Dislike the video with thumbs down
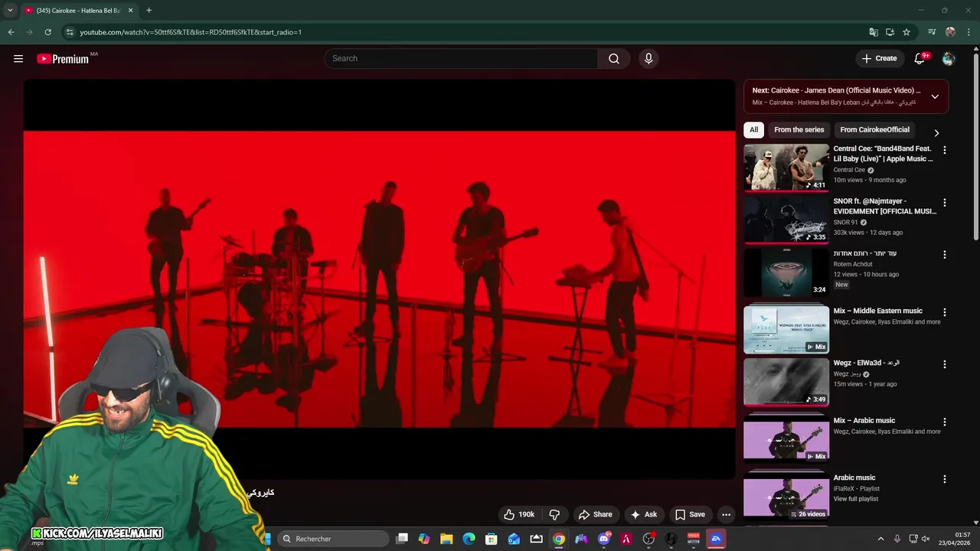Image resolution: width=980 pixels, height=551 pixels. coord(555,514)
